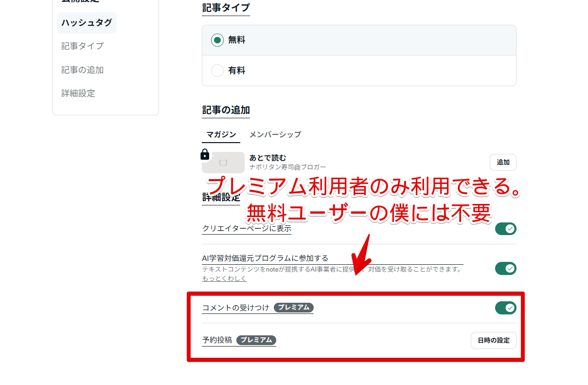This screenshot has height=385, width=588.
Task: Open the あとで読む magazine thumbnail
Action: (x=224, y=163)
